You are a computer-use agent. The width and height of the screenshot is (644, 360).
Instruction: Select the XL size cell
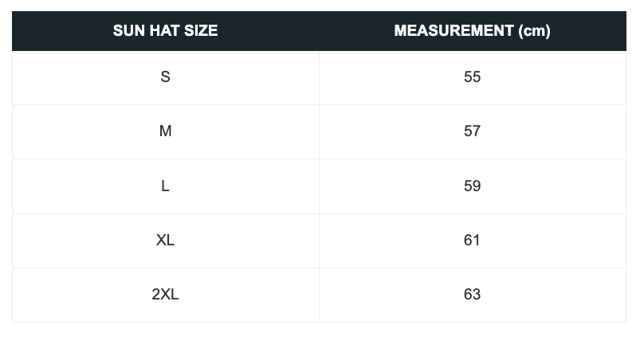click(165, 241)
